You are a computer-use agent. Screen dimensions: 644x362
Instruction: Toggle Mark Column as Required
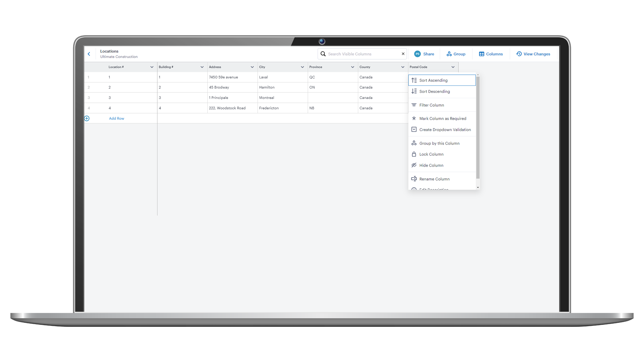[442, 119]
